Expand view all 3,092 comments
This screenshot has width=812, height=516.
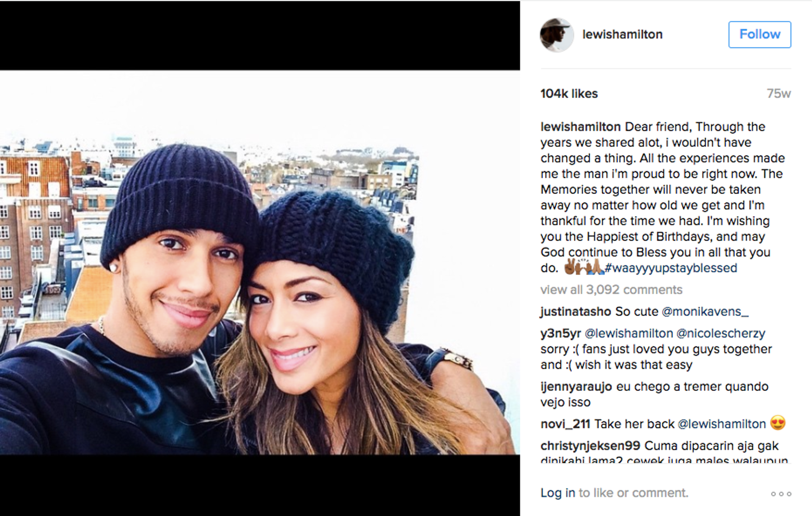612,289
